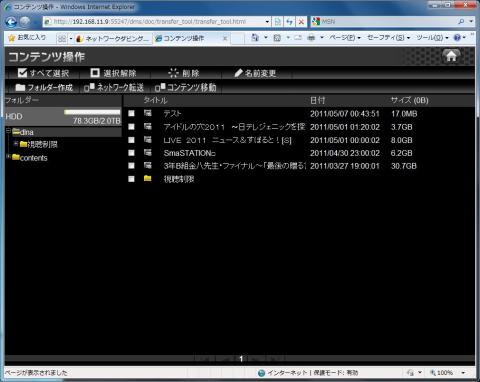
Task: Click ネットワーク転送 (network transfer) button
Action: (x=114, y=87)
